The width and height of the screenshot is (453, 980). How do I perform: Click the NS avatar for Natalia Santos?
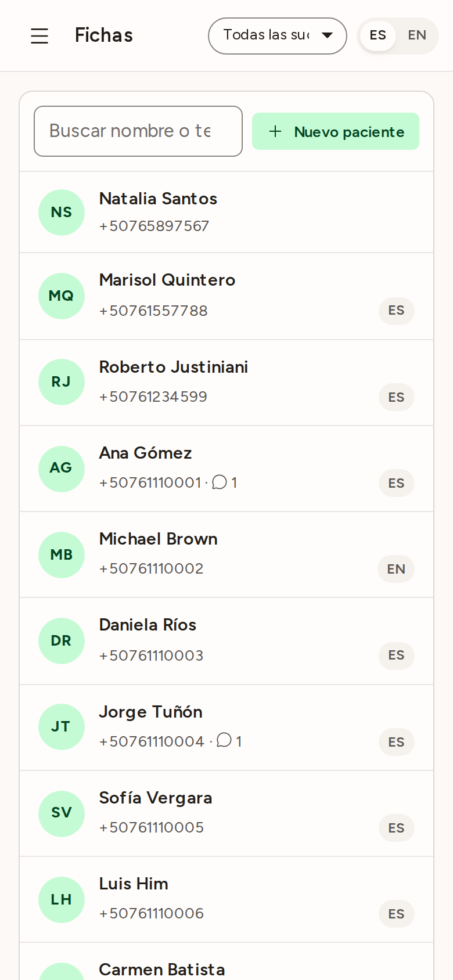point(62,212)
